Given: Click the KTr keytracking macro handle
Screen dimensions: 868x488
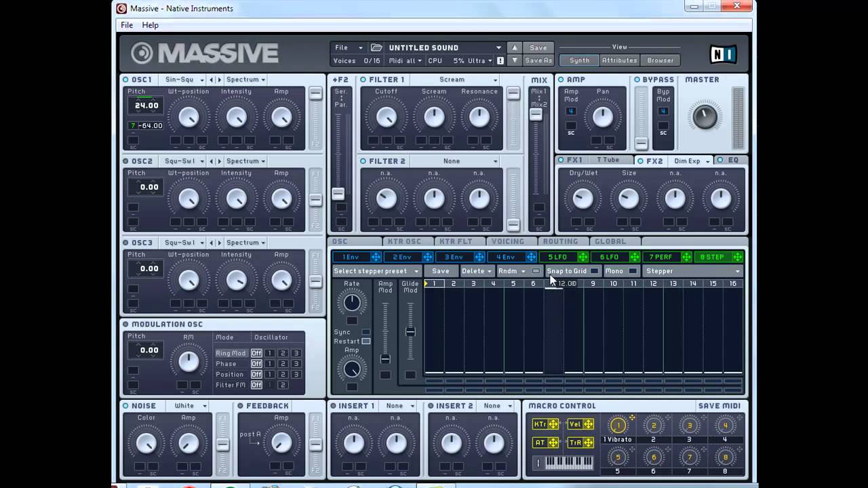Looking at the screenshot, I should (545, 424).
